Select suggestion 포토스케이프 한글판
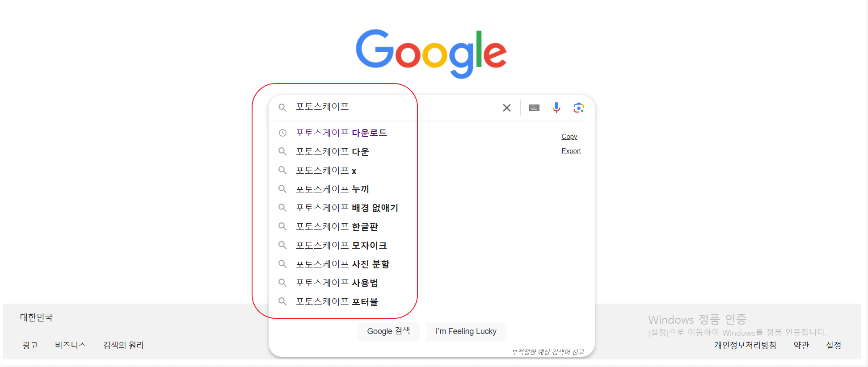Screen dimensions: 868x367 tap(337, 226)
